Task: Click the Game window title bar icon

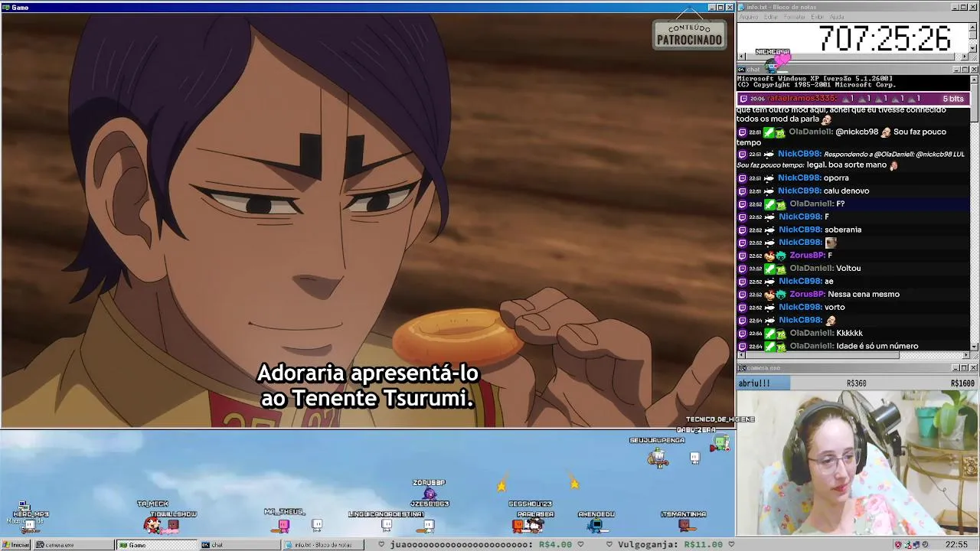Action: tap(6, 8)
